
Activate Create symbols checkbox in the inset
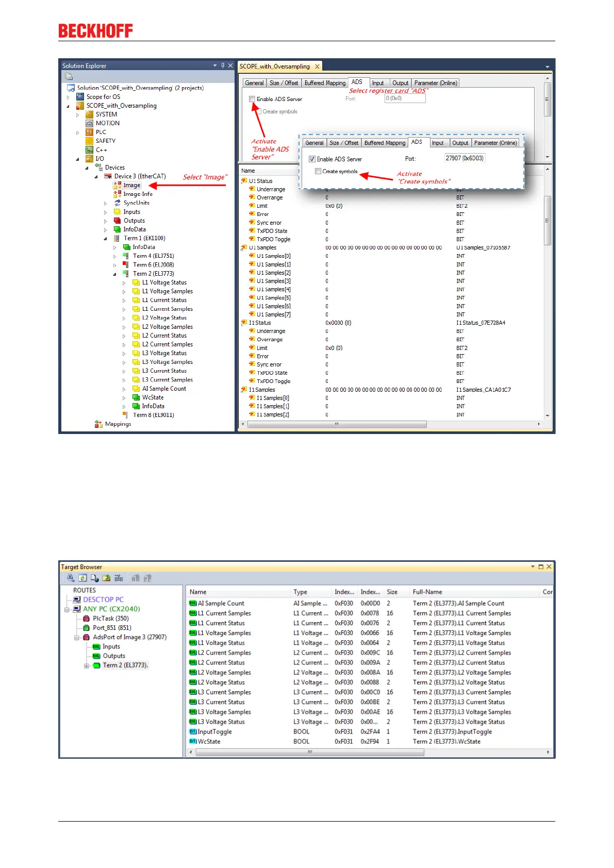pyautogui.click(x=318, y=172)
